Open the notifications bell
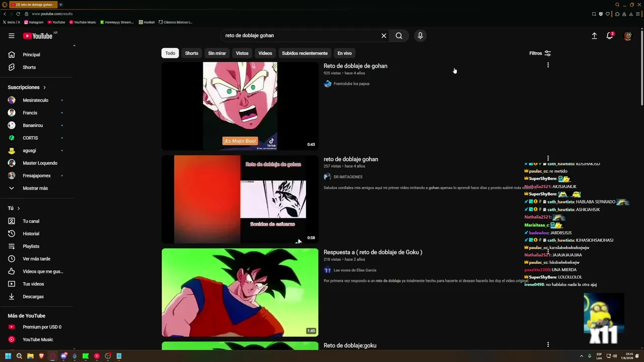 tap(610, 36)
